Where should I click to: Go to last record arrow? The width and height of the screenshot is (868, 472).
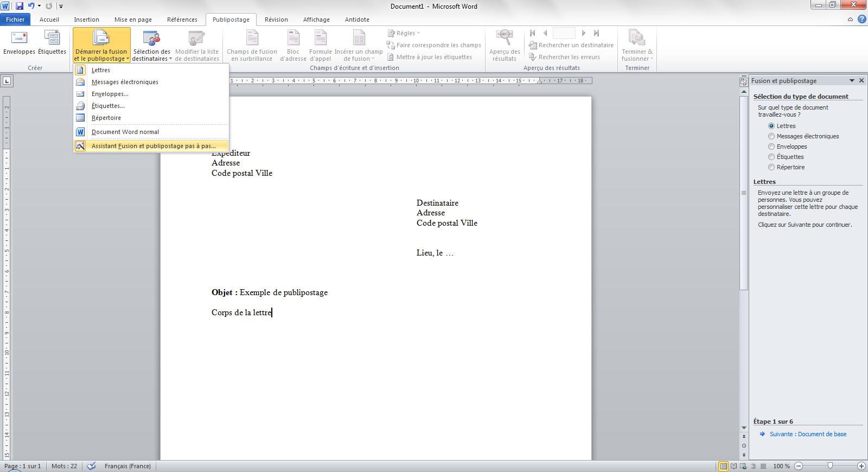(596, 33)
